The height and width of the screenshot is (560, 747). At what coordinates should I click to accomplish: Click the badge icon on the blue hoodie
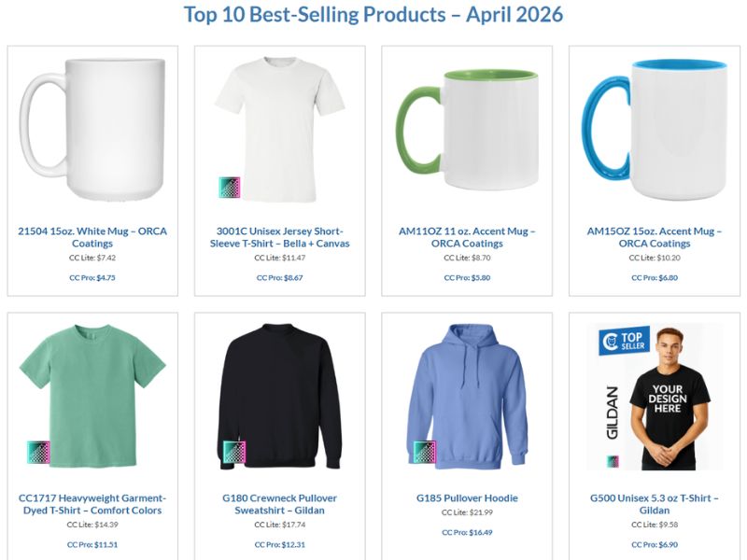pyautogui.click(x=425, y=453)
